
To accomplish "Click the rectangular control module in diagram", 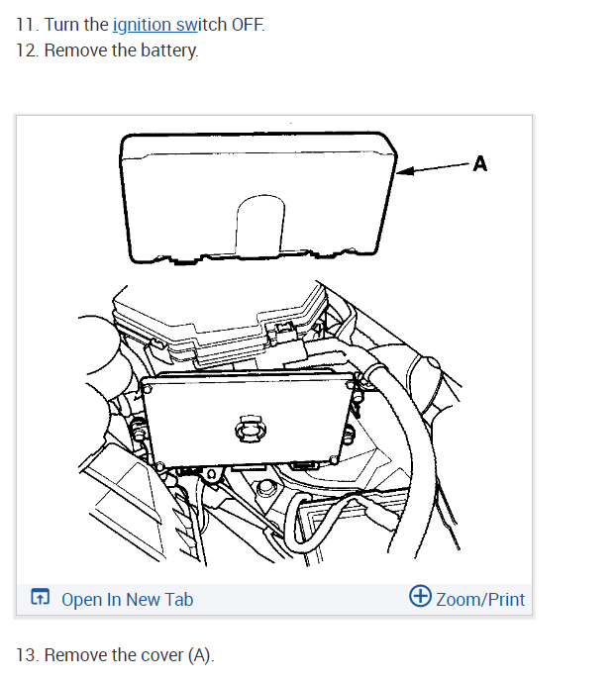I will coord(248,420).
